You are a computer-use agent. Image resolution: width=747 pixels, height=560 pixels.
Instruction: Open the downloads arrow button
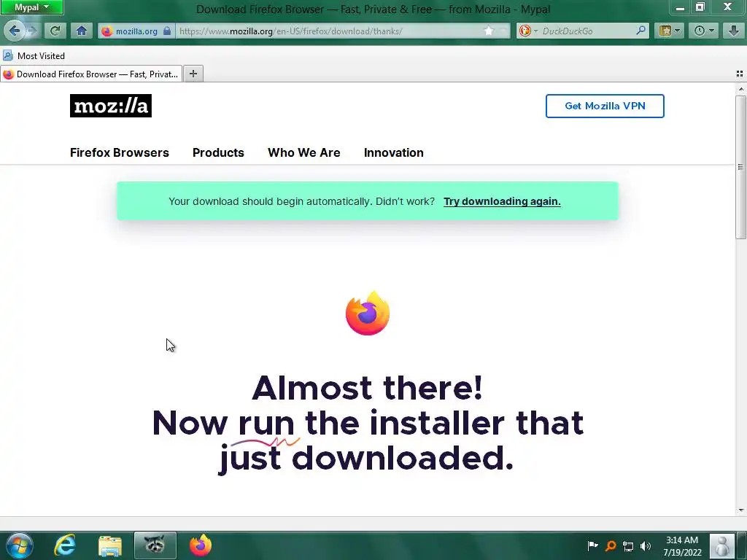point(734,31)
